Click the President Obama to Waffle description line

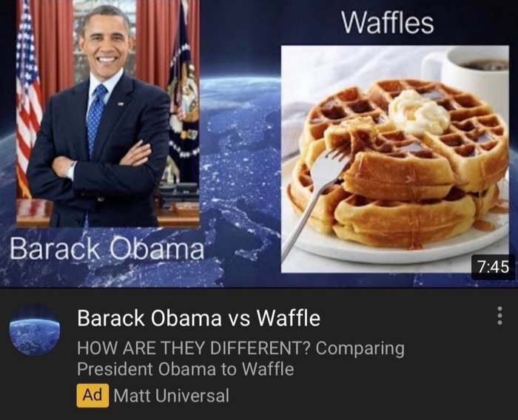click(x=185, y=368)
